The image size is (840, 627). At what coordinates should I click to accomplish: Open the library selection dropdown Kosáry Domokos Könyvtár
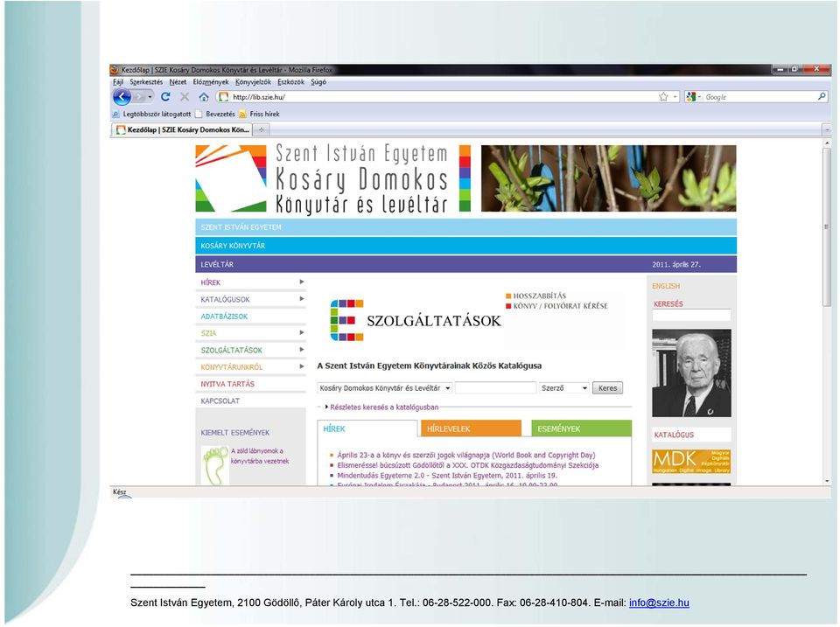385,388
